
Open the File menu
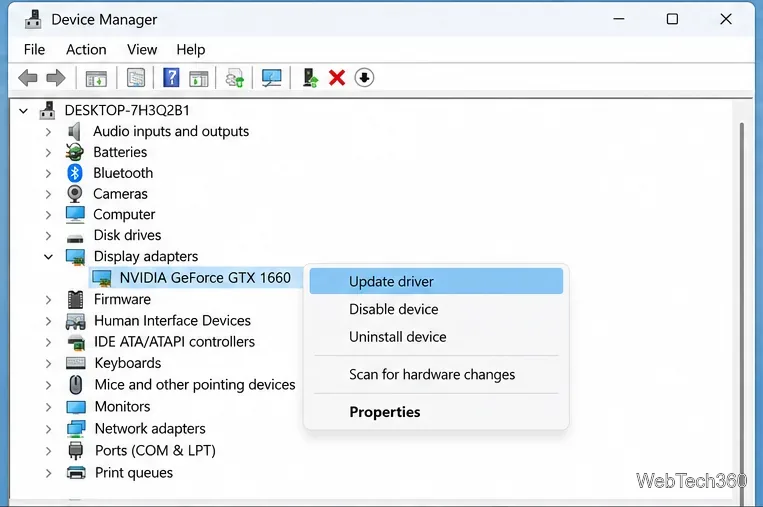pyautogui.click(x=34, y=50)
